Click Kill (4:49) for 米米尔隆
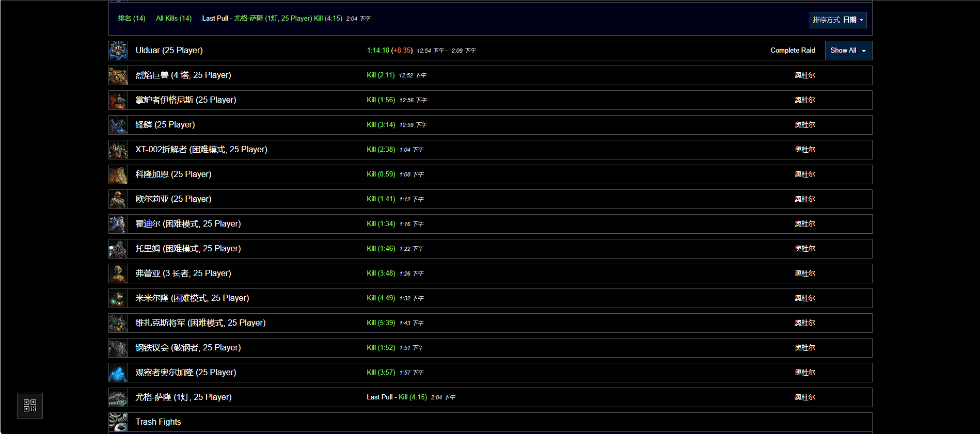 tap(381, 298)
